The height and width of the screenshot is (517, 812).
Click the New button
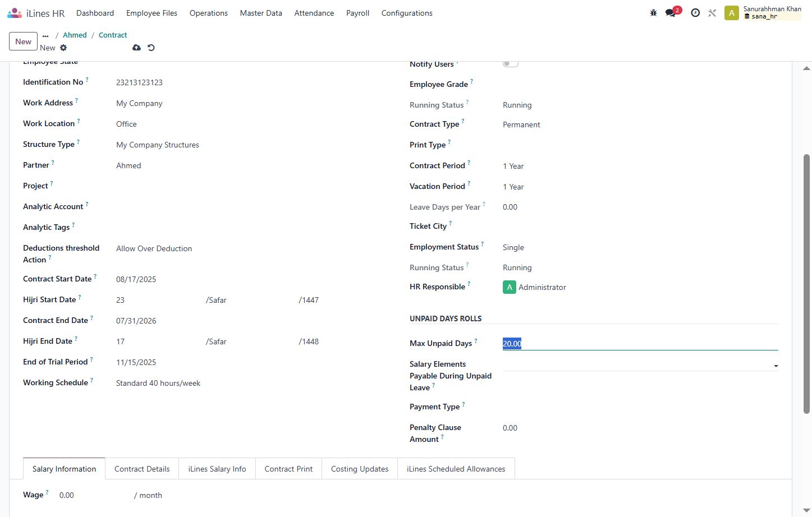pyautogui.click(x=23, y=41)
